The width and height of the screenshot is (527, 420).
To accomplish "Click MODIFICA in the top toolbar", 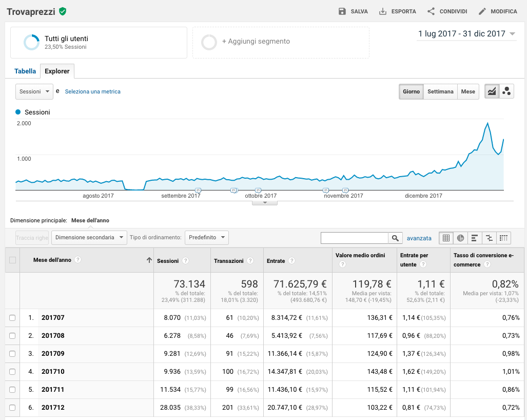I will 504,11.
